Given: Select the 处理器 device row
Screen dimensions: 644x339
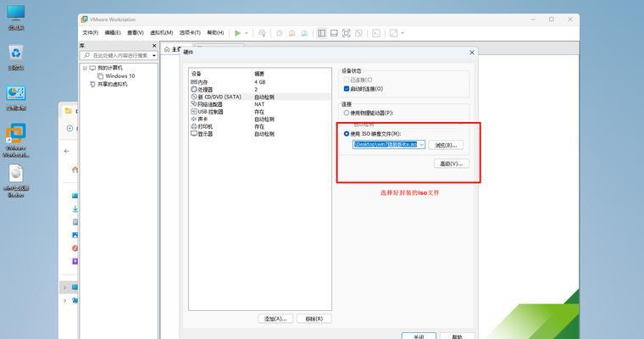Looking at the screenshot, I should [x=260, y=90].
